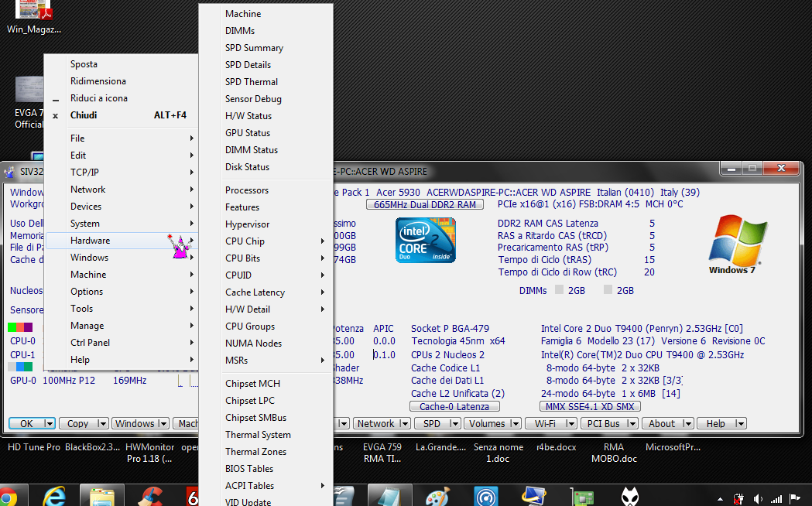Open the SPD button dropdown arrow

[454, 424]
